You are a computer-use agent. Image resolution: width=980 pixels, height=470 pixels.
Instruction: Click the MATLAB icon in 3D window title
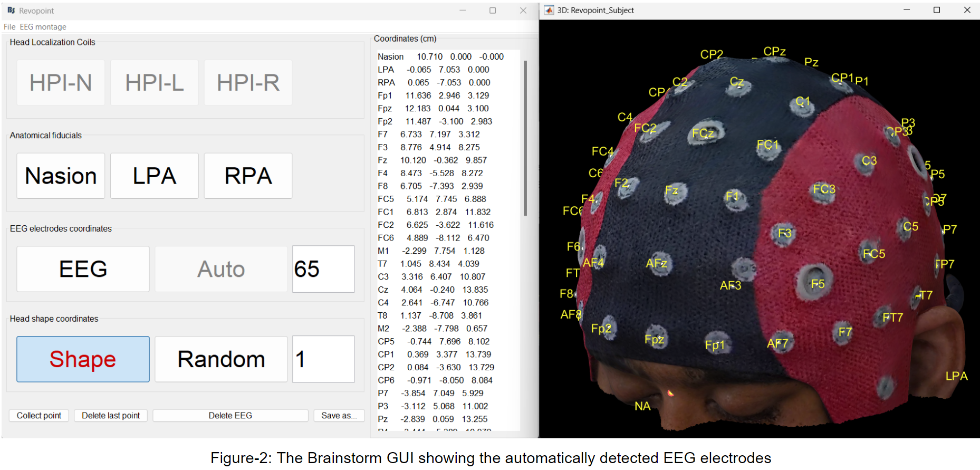tap(549, 11)
